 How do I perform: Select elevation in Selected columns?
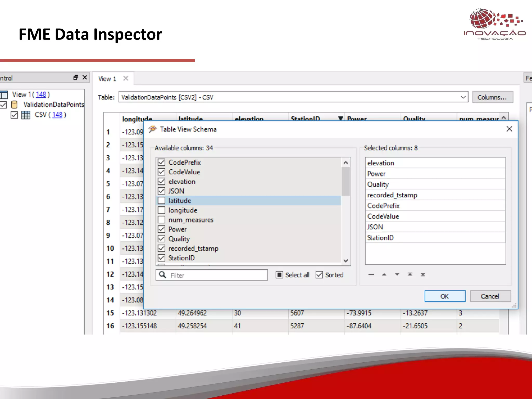[x=435, y=163]
